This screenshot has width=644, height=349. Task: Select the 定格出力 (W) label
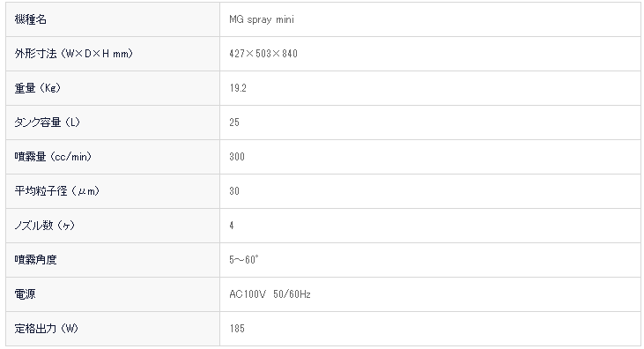pos(46,329)
